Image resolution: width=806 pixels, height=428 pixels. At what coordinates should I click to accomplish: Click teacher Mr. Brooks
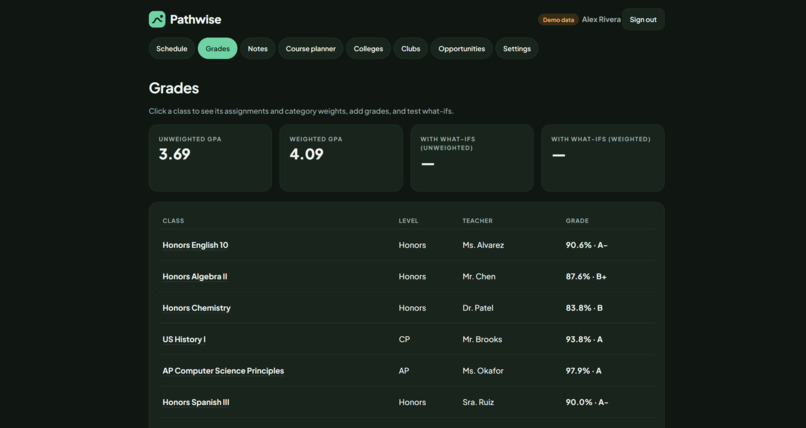482,339
